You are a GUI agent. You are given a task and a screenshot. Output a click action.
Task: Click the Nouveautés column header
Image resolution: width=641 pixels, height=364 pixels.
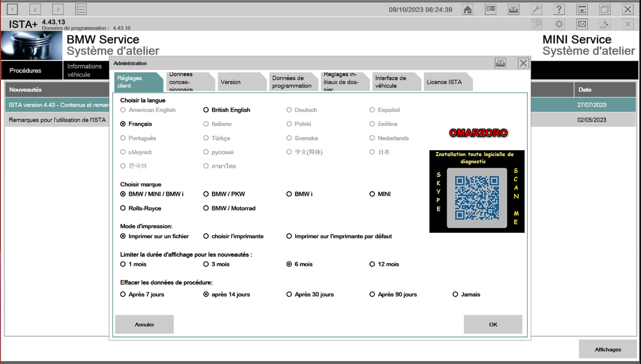tap(57, 90)
